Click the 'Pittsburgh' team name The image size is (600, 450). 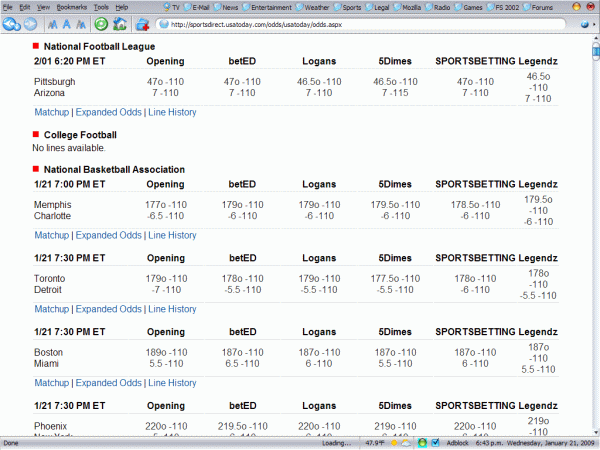[54, 82]
